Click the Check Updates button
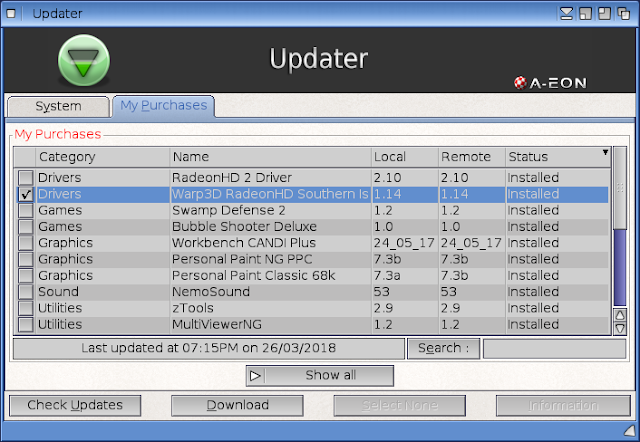Viewport: 640px width, 442px height. tap(75, 405)
